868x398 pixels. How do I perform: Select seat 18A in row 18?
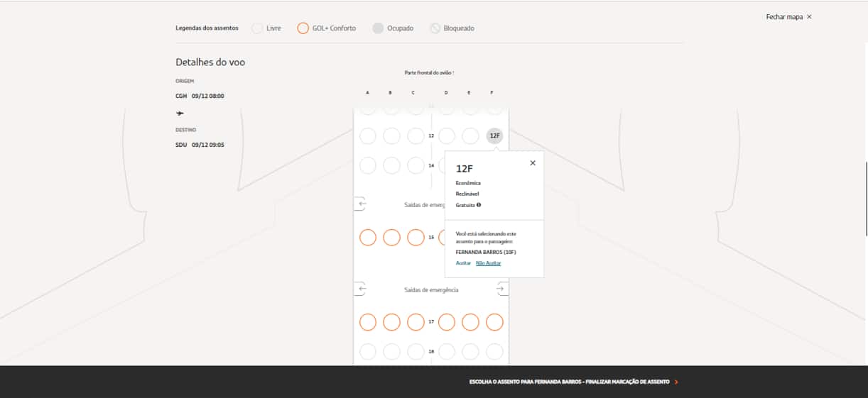[368, 351]
